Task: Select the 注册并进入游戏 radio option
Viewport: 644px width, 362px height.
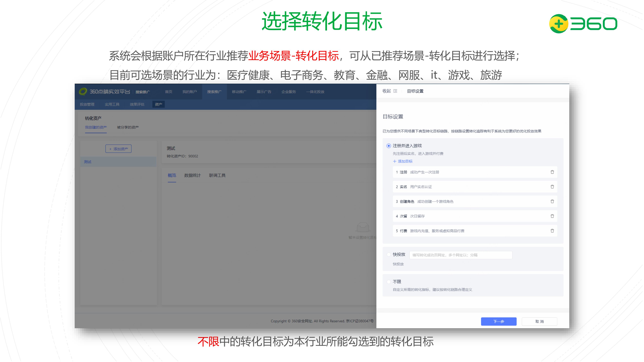Action: [388, 146]
